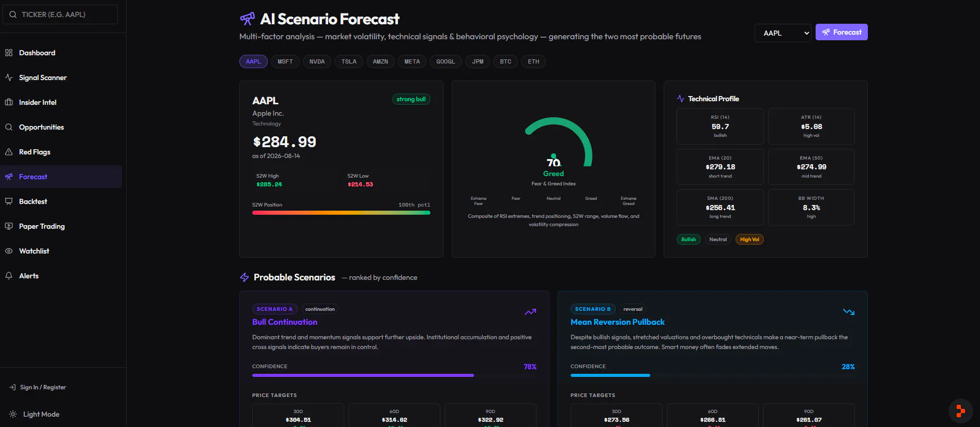Go to Signal Scanner
The height and width of the screenshot is (427, 980).
[x=61, y=77]
